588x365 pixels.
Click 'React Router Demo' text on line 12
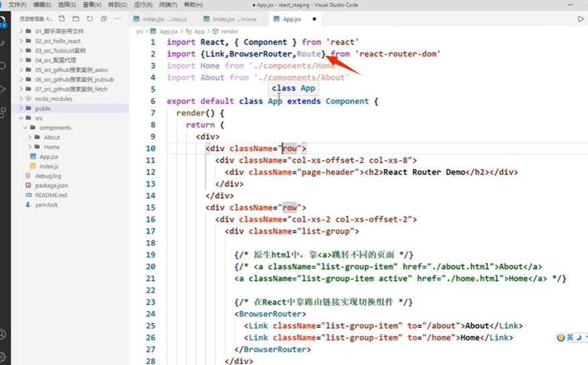(424, 172)
